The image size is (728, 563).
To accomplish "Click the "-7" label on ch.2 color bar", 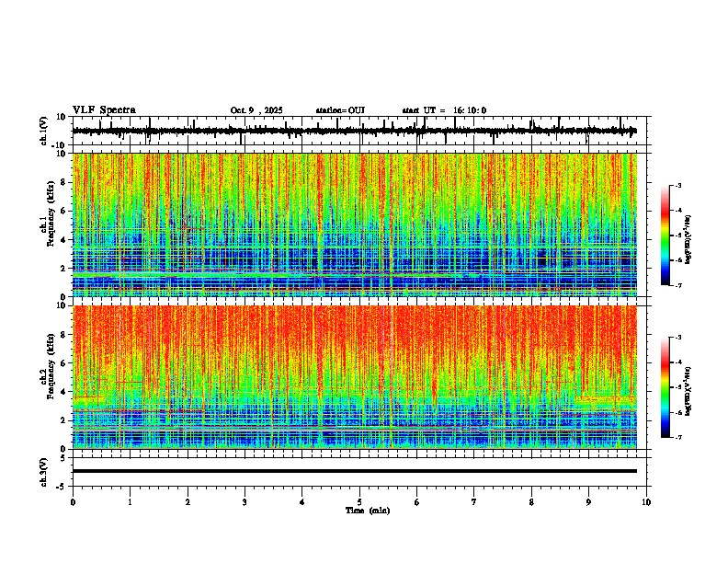I will tap(677, 437).
